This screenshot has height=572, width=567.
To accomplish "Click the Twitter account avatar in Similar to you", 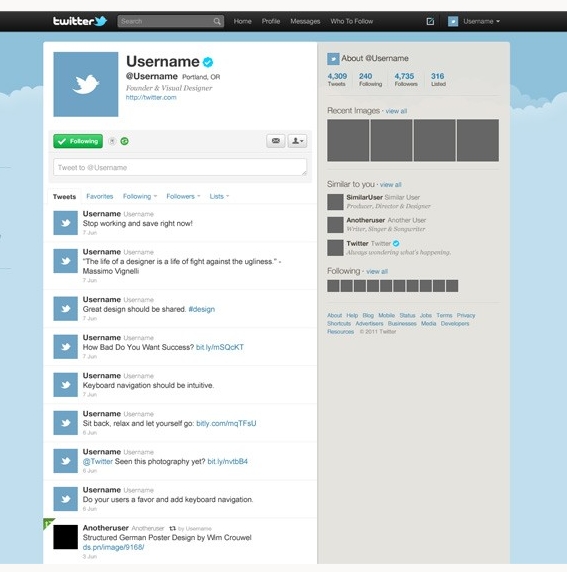I will coord(335,248).
